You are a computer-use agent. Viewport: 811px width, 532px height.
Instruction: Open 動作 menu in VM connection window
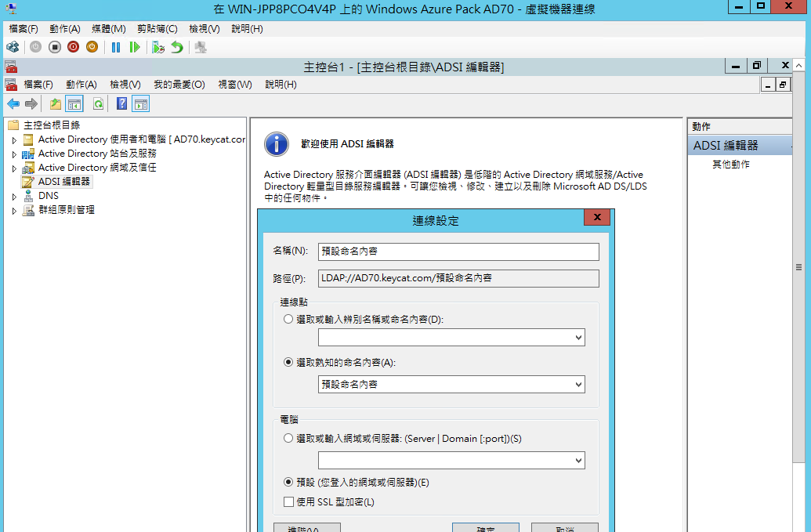click(x=65, y=29)
